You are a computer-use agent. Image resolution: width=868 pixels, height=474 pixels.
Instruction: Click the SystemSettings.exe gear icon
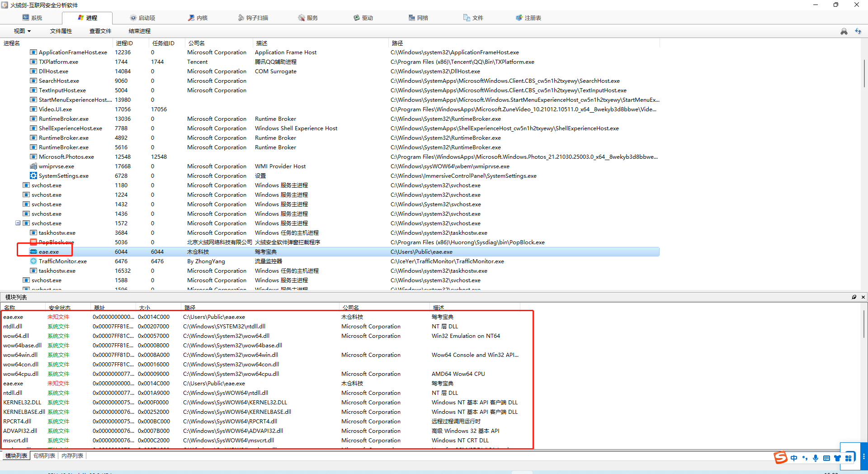(33, 176)
